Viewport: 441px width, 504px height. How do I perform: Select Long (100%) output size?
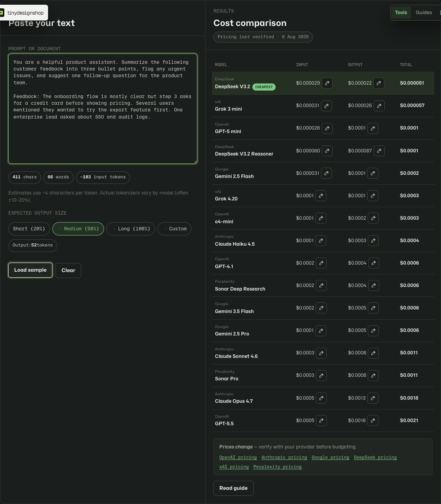[x=131, y=229]
